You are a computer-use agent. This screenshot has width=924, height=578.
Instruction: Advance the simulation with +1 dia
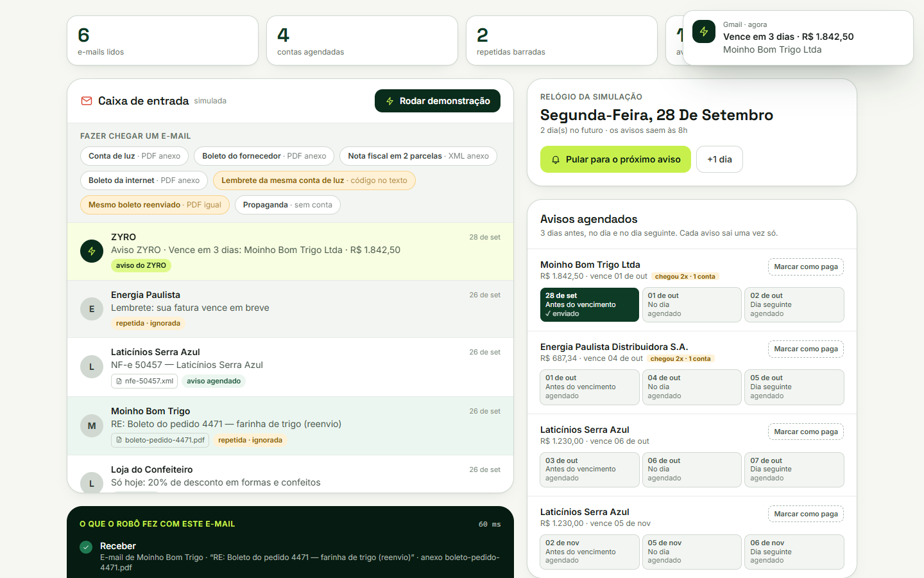719,159
